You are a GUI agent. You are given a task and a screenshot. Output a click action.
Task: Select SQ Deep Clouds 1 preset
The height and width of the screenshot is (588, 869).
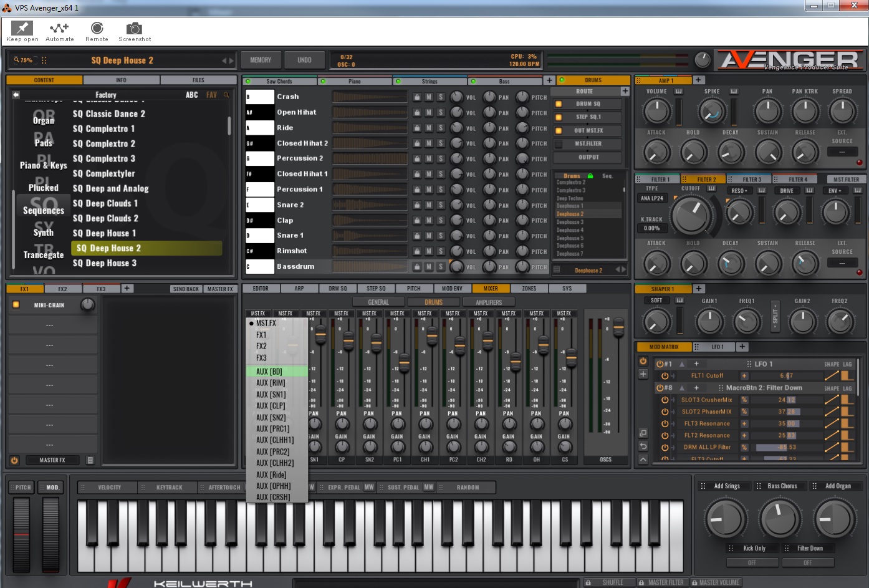(105, 203)
